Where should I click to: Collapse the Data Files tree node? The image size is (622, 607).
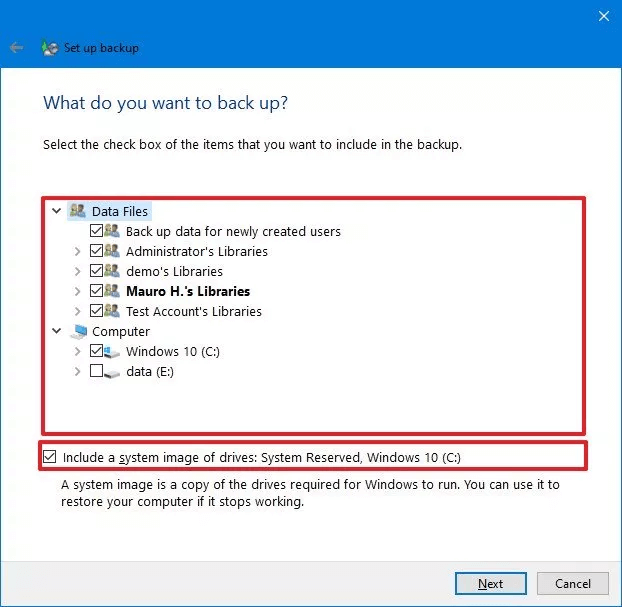coord(57,211)
